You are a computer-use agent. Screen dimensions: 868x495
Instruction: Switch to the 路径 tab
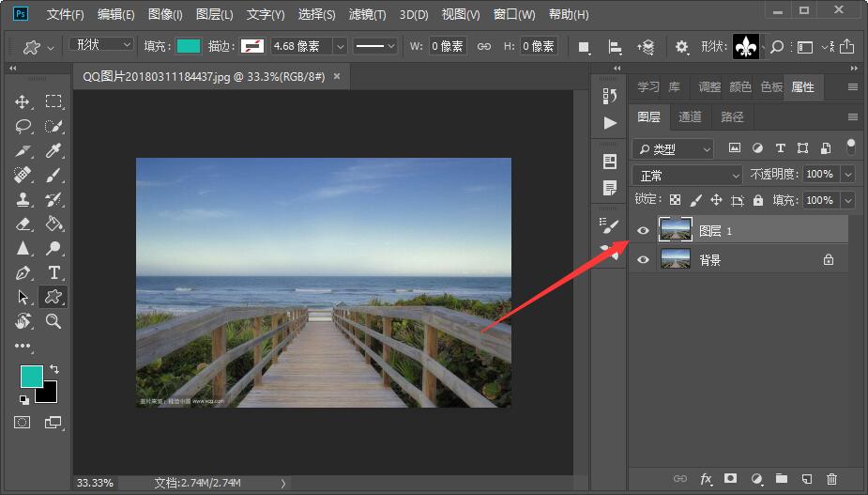[732, 116]
